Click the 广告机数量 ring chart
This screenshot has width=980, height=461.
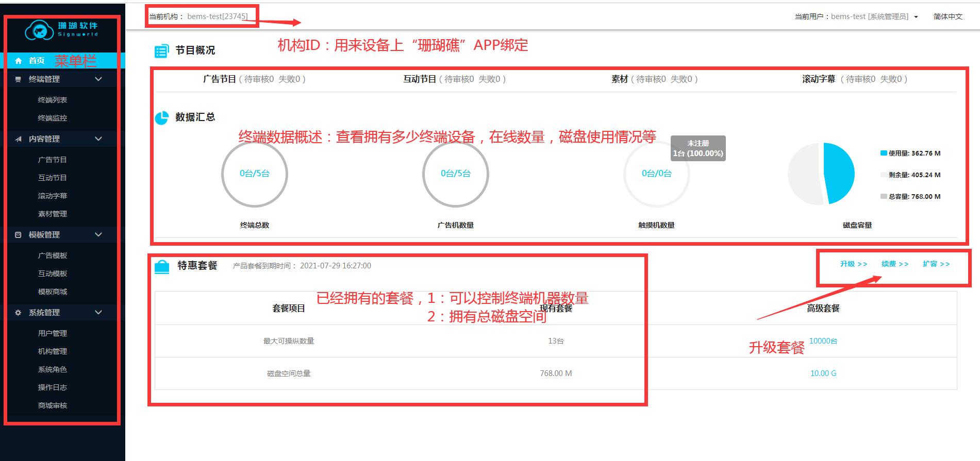tap(456, 174)
